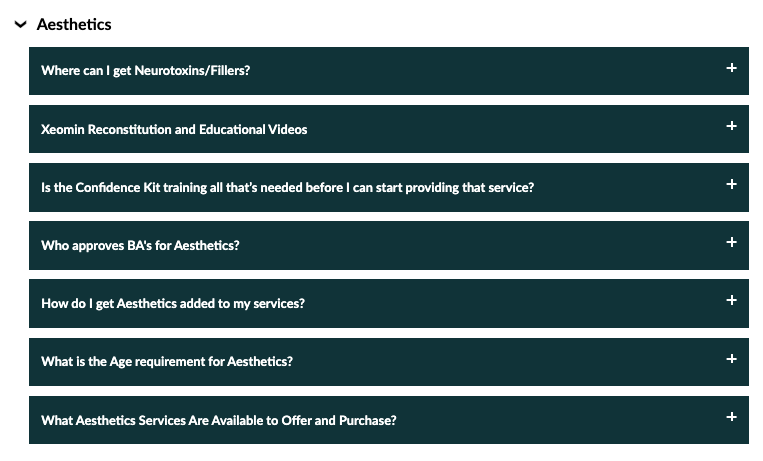Click the plus icon for Where can I get Neurotoxins/Fillers
This screenshot has height=461, width=763.
[x=731, y=68]
